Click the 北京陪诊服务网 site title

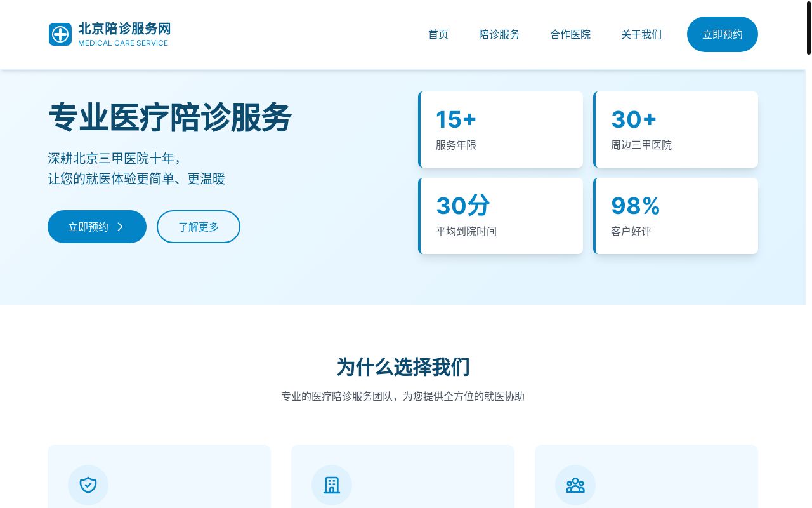124,28
